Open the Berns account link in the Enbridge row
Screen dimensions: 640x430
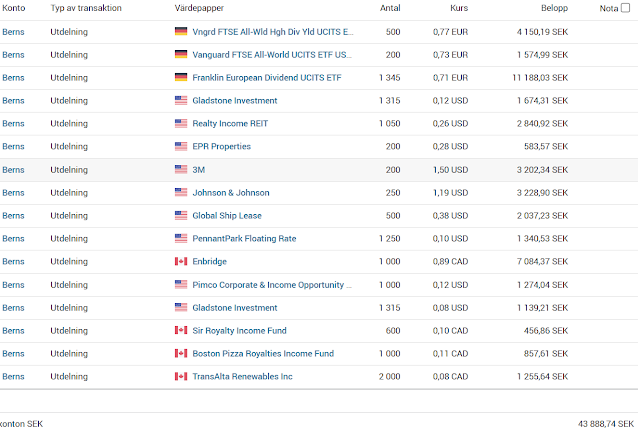[13, 262]
